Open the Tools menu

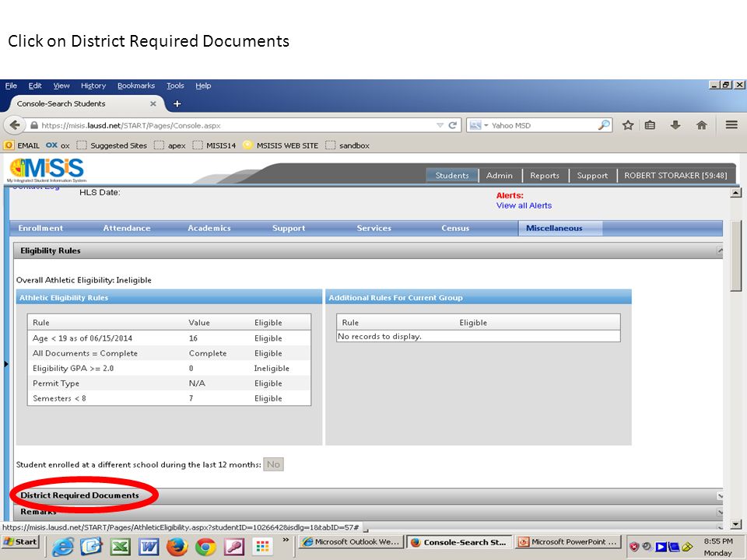pyautogui.click(x=175, y=86)
